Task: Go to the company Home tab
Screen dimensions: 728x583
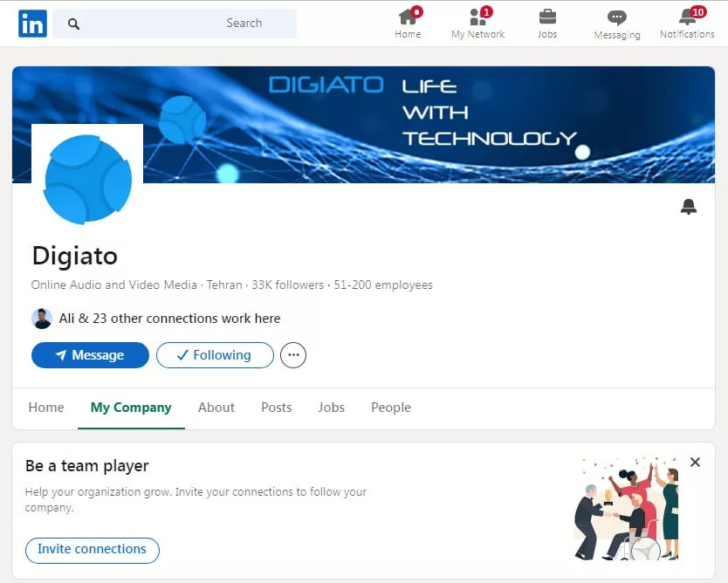Action: click(x=46, y=408)
